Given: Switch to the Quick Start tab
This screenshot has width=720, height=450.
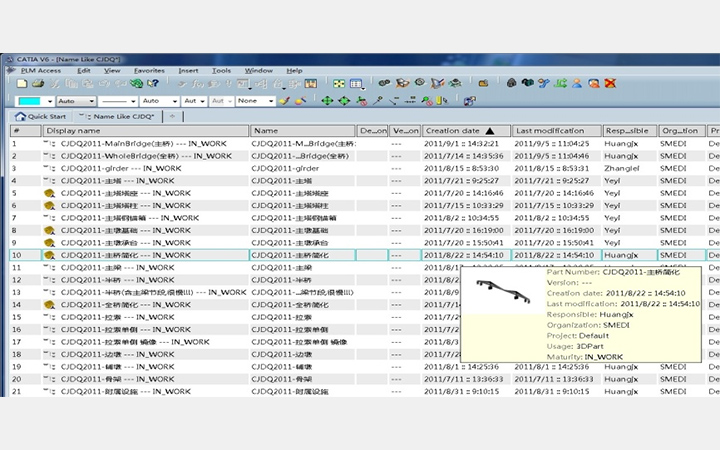Looking at the screenshot, I should coord(40,116).
